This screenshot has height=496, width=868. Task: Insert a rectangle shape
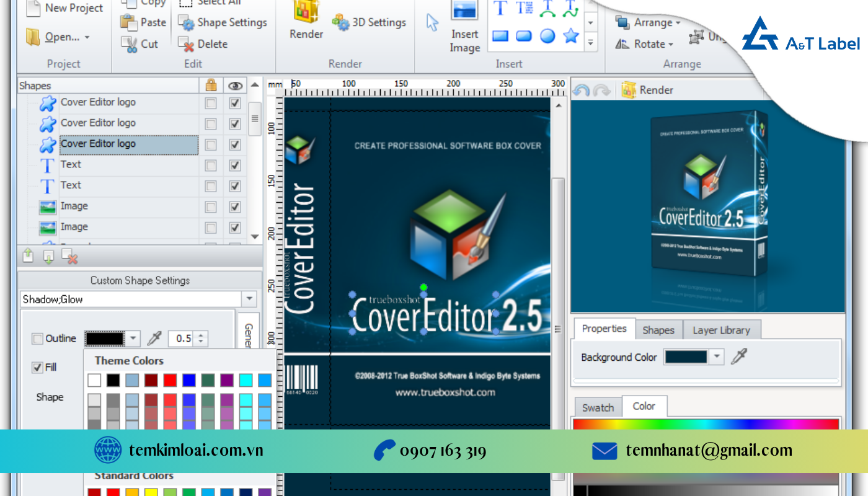(x=501, y=36)
